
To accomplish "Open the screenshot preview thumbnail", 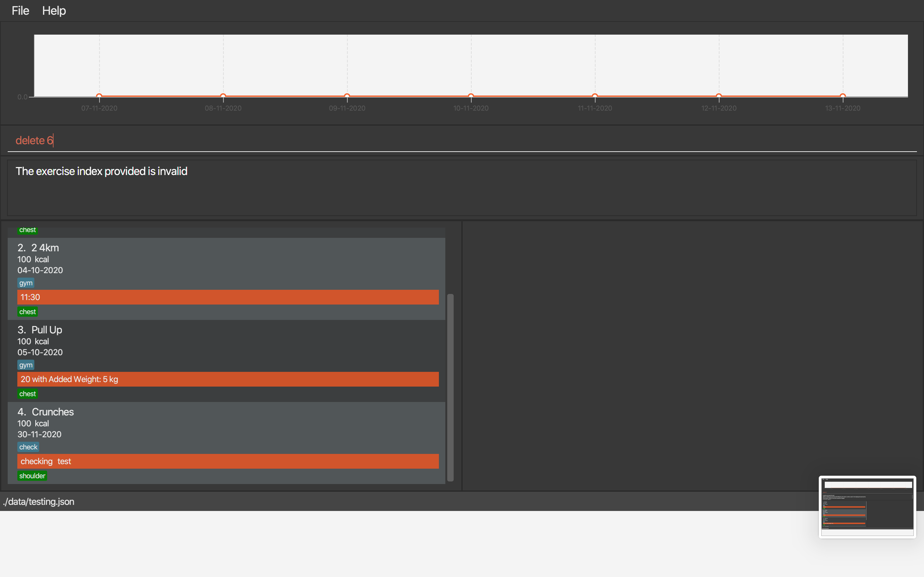I will pos(867,507).
